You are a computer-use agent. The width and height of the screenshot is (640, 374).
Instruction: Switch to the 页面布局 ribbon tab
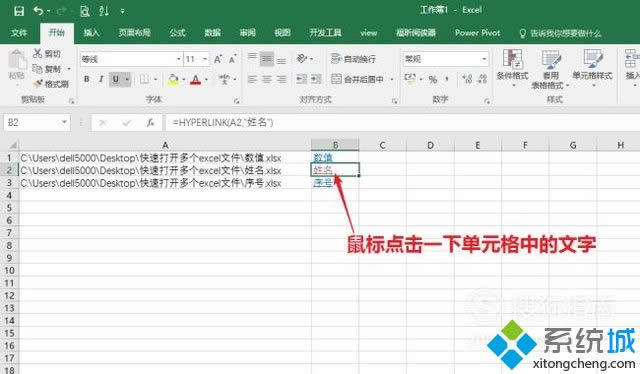(135, 33)
